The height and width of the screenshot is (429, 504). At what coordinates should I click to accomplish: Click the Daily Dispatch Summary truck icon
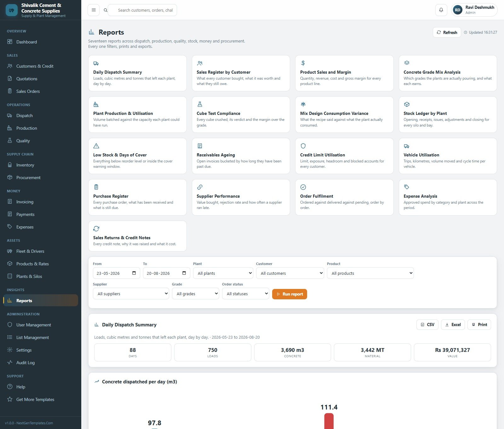pos(96,63)
